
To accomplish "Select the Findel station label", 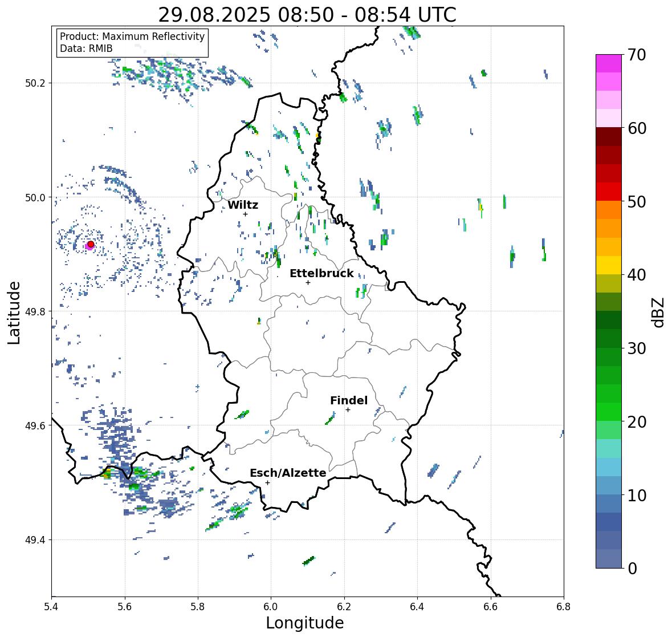I will point(349,400).
